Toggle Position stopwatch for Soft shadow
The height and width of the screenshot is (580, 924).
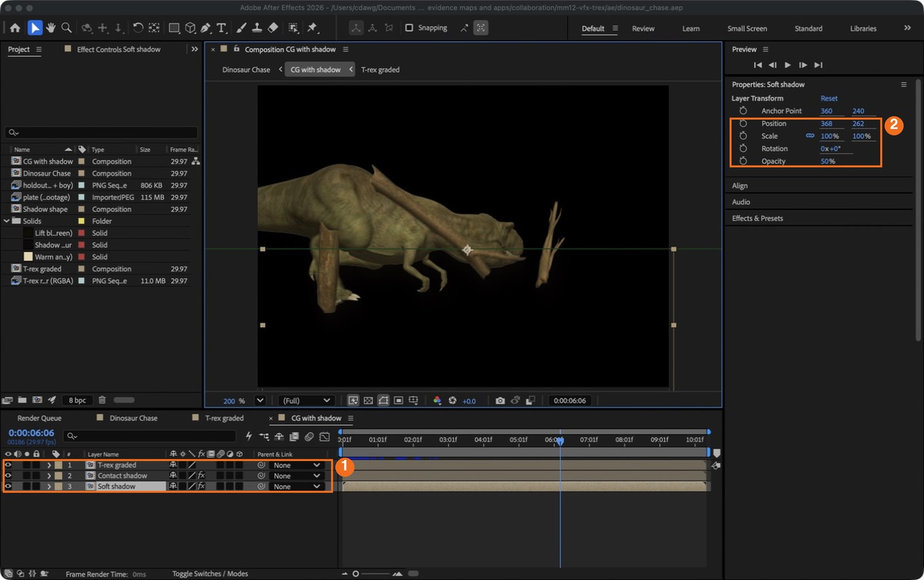(743, 123)
